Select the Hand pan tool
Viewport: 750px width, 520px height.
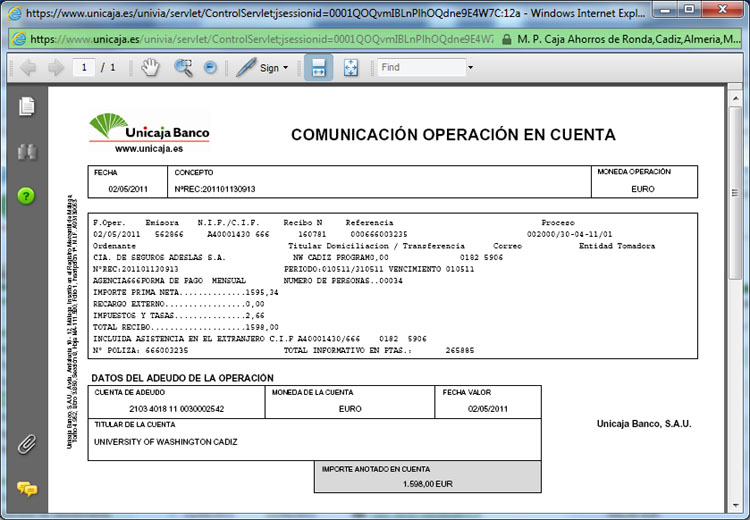(150, 67)
